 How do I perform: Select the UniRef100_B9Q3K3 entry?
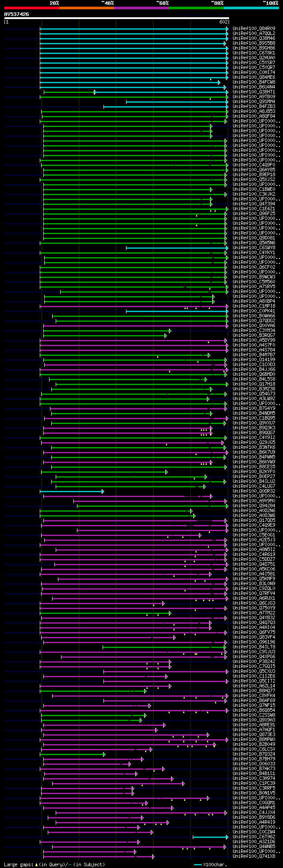click(x=254, y=428)
